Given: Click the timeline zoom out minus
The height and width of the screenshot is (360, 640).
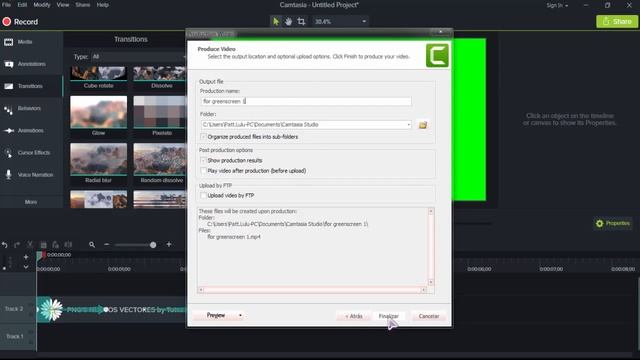Looking at the screenshot, I should 107,244.
